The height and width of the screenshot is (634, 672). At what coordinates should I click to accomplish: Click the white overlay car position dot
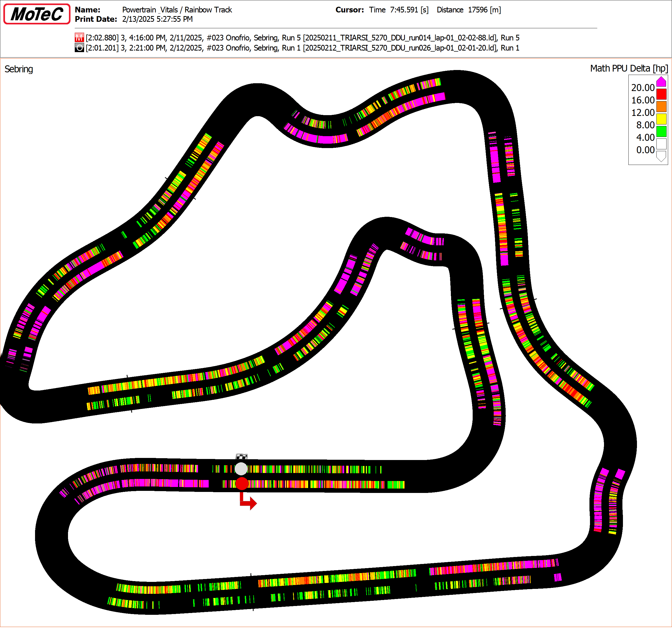point(241,469)
